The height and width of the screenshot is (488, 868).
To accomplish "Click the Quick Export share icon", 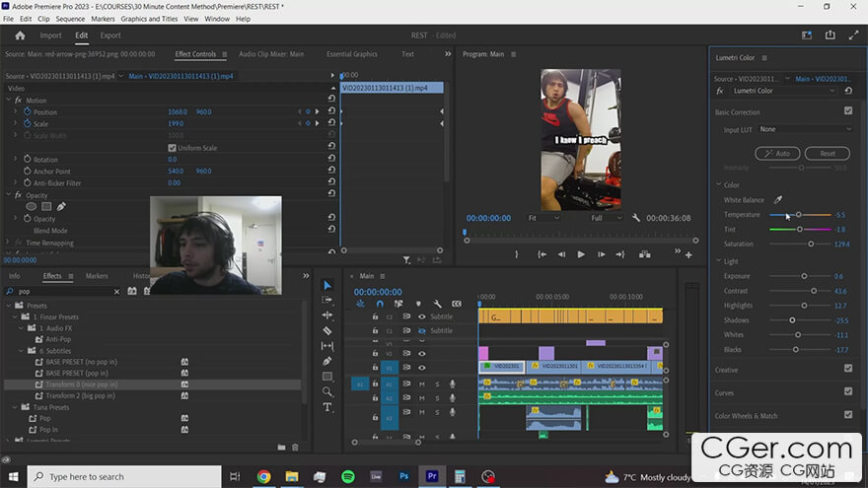I will click(830, 35).
